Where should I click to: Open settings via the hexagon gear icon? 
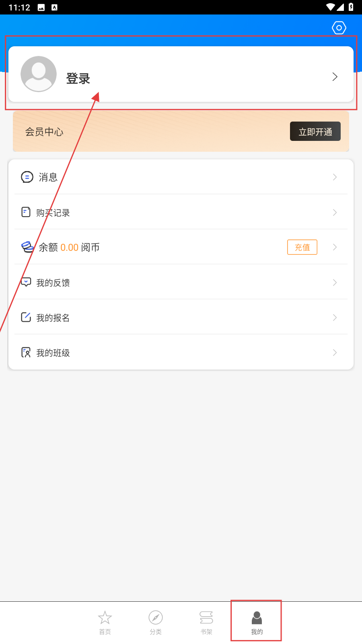pos(339,28)
